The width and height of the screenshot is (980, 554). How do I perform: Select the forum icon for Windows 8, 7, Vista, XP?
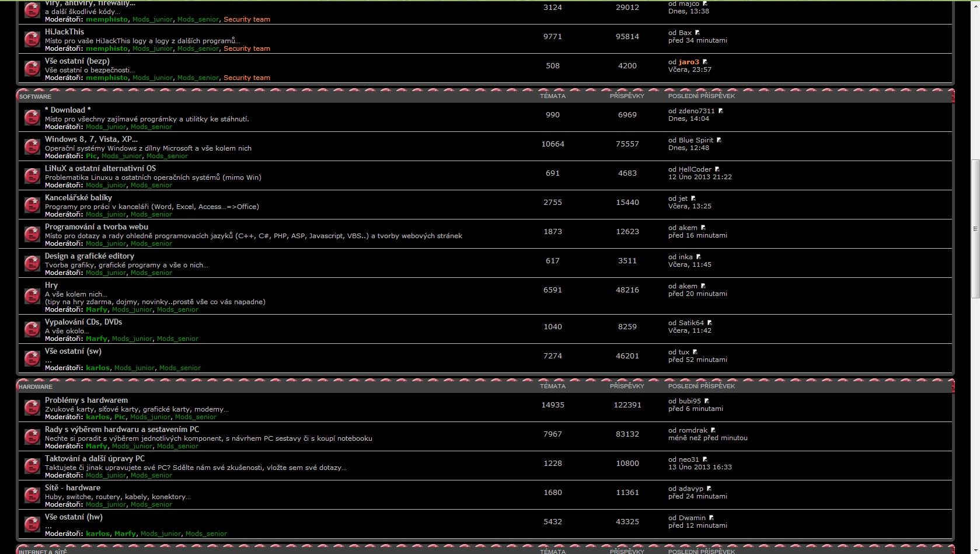(32, 147)
